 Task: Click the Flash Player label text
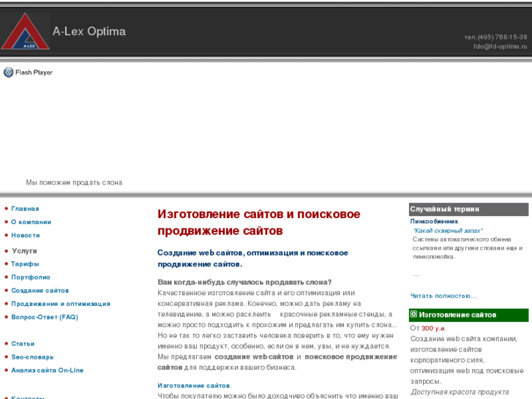[34, 72]
